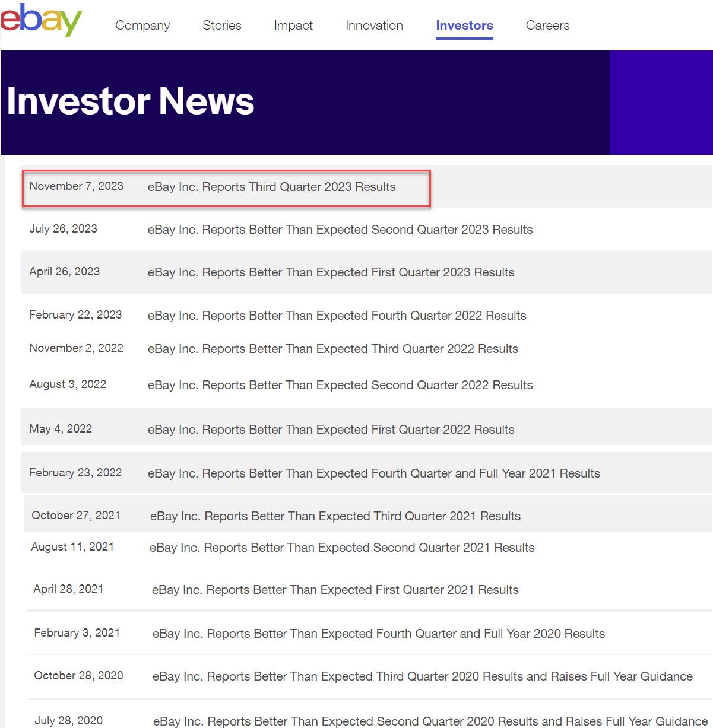Click the date February 23, 2022

pyautogui.click(x=75, y=473)
